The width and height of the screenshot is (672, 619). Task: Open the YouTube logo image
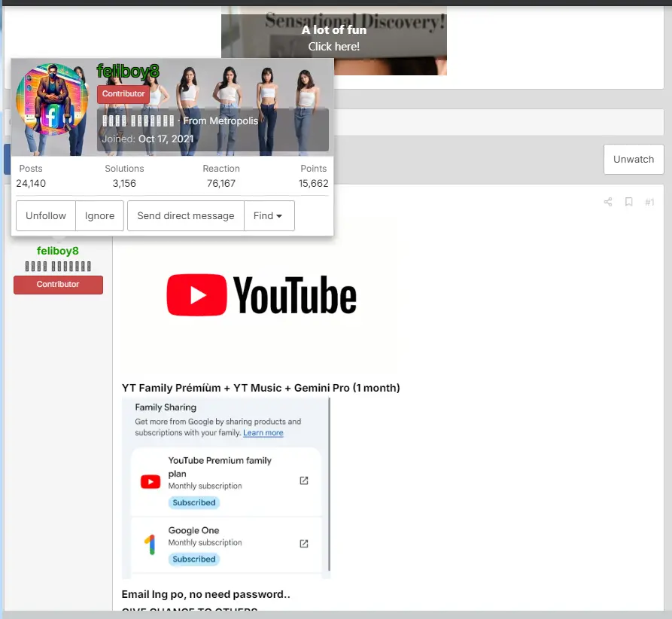click(261, 295)
